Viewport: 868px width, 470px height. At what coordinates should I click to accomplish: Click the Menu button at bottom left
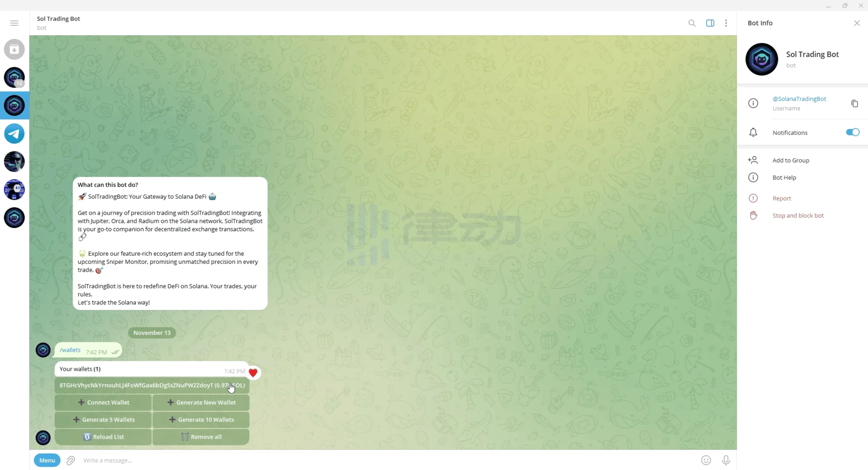coord(47,459)
